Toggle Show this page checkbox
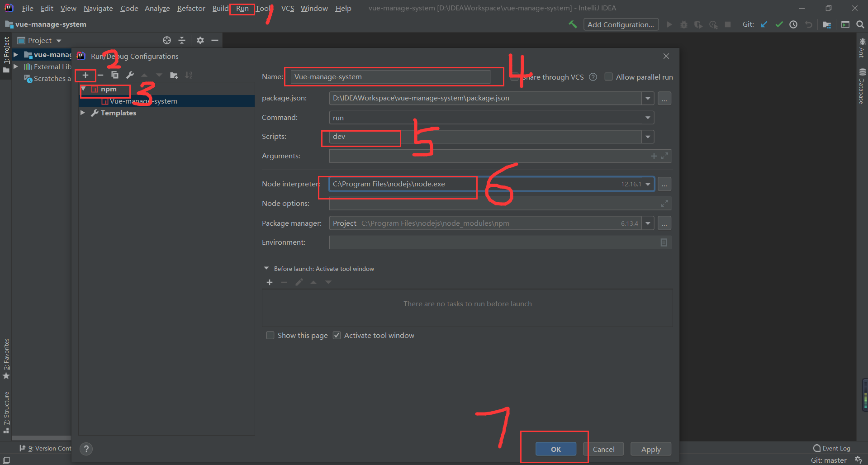Screen dimensions: 868x465 pos(270,335)
